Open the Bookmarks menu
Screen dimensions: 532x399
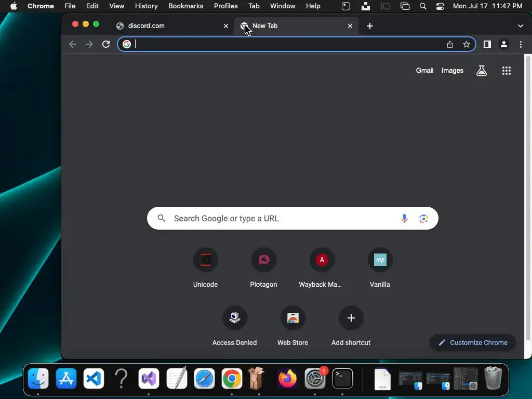tap(186, 6)
